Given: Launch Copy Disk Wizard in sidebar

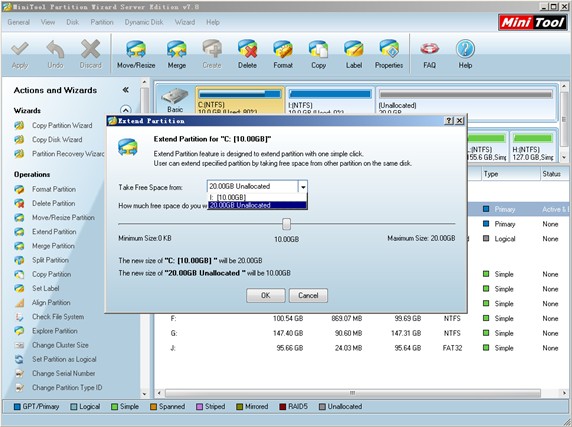Looking at the screenshot, I should pyautogui.click(x=48, y=140).
